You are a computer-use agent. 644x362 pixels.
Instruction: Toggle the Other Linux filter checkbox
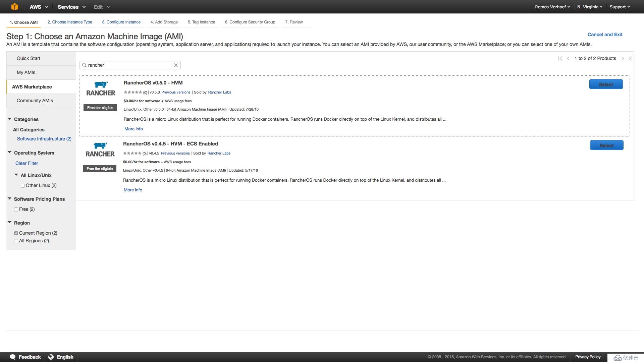[x=22, y=186]
